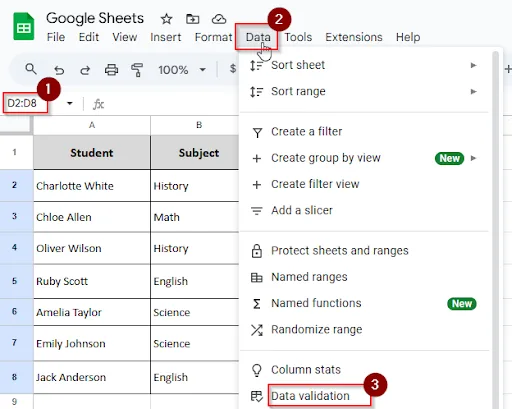Viewport: 512px width, 409px height.
Task: Choose Create filter view
Action: pyautogui.click(x=364, y=184)
